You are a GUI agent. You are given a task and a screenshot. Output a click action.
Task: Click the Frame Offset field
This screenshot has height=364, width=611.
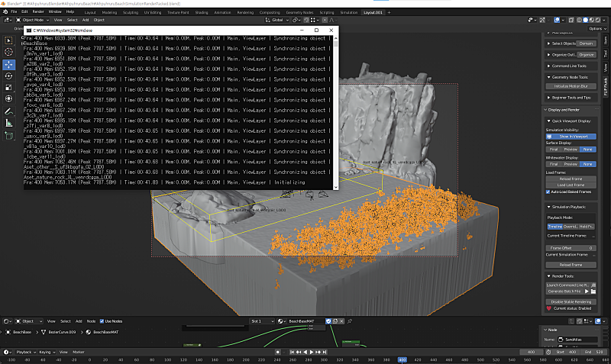[x=571, y=248]
